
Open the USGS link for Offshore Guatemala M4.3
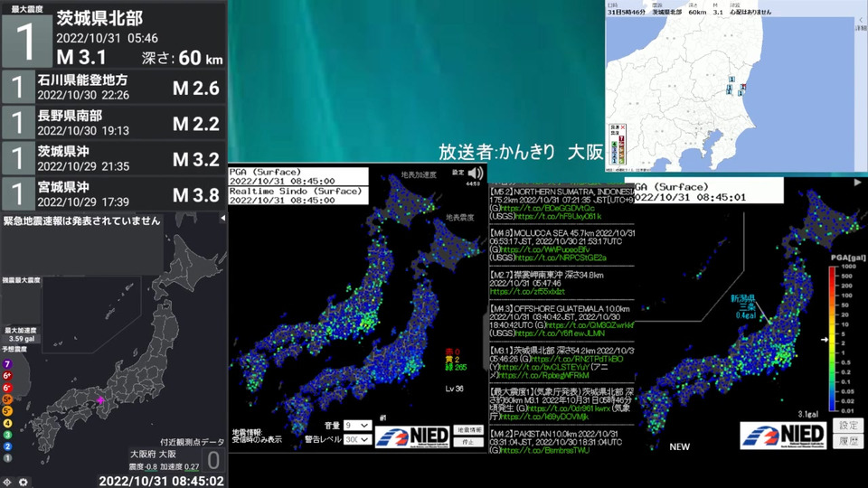pos(560,333)
